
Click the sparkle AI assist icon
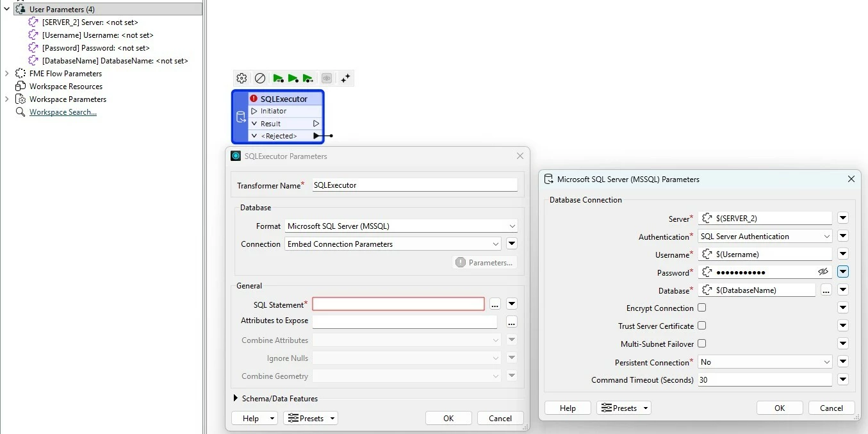345,78
